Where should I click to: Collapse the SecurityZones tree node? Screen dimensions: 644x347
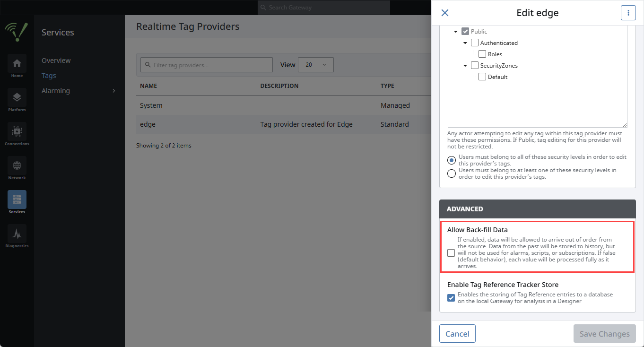(x=465, y=66)
